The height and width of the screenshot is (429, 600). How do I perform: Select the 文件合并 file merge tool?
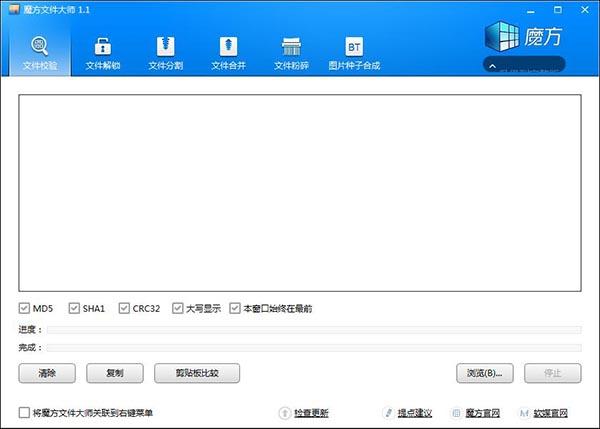228,53
